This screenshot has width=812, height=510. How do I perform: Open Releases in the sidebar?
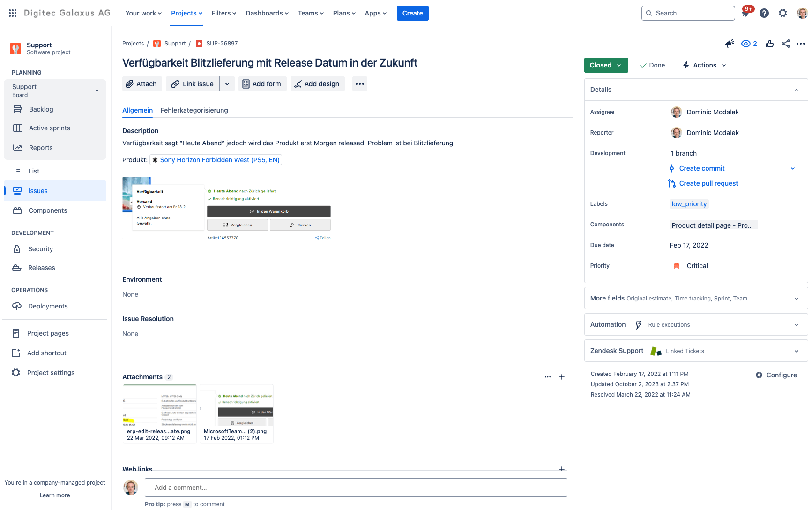click(55, 268)
